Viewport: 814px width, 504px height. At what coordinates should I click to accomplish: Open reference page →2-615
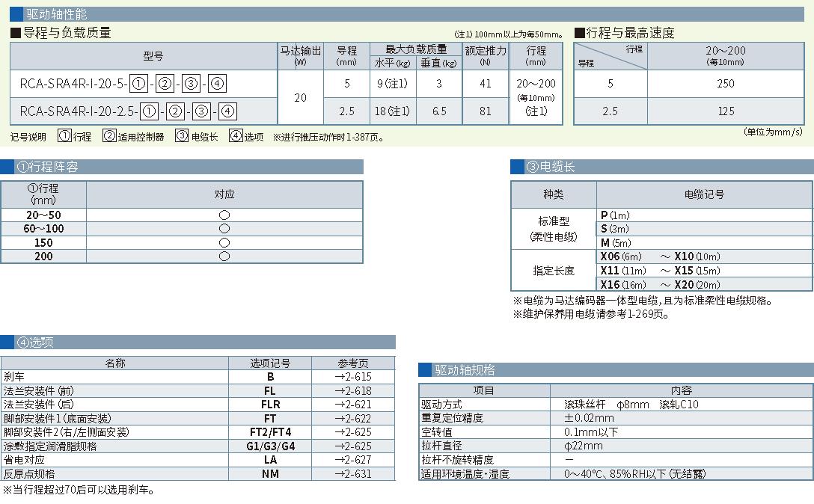353,377
